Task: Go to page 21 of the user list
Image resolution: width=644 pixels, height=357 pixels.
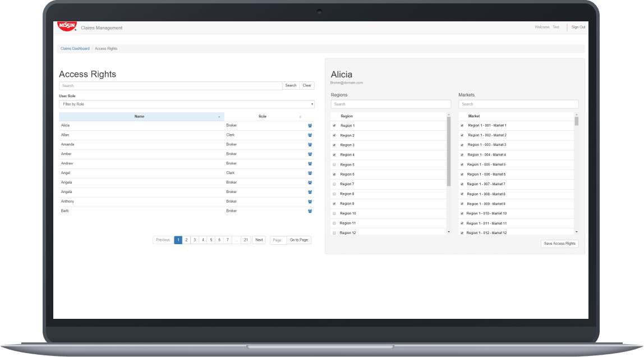Action: (246, 240)
